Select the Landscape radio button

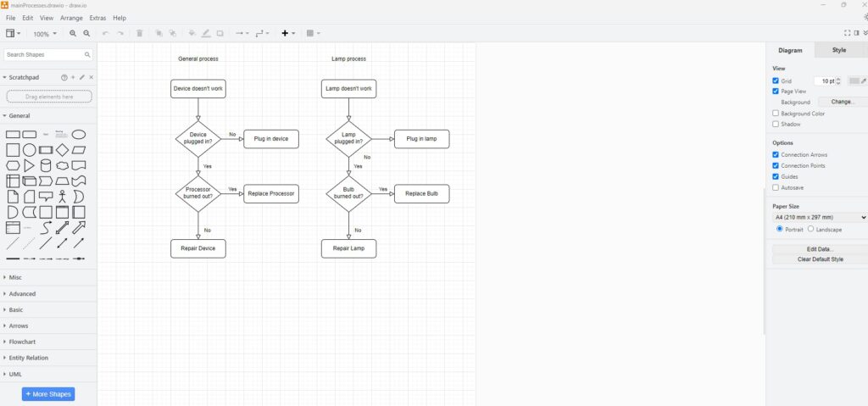(811, 229)
